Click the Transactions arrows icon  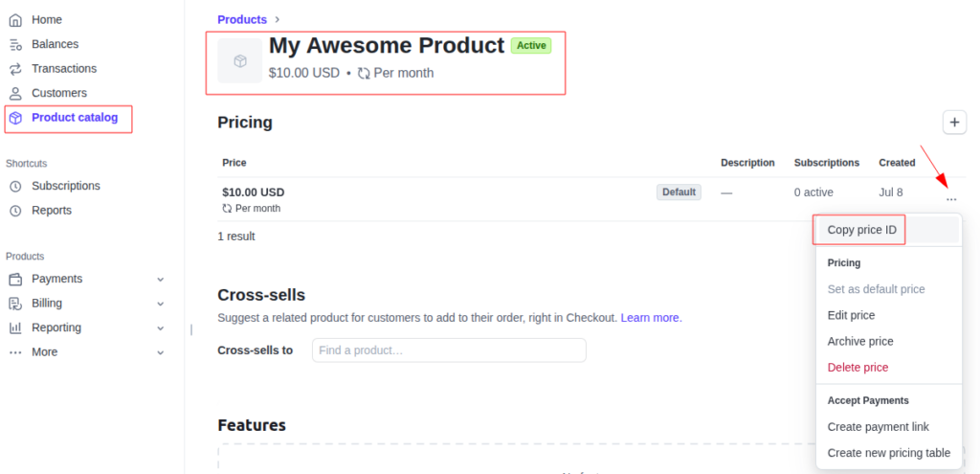coord(14,69)
